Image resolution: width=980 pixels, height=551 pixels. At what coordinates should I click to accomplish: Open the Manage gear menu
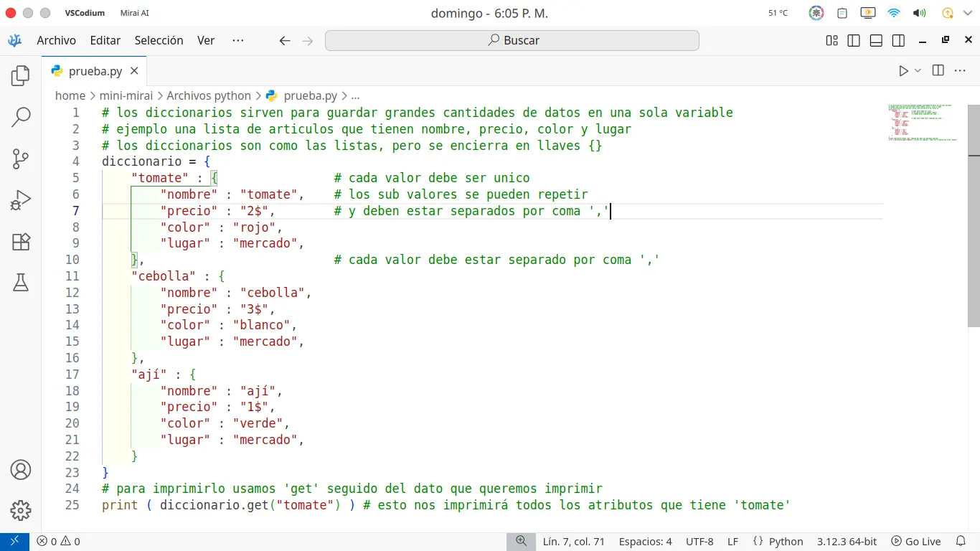pos(21,511)
